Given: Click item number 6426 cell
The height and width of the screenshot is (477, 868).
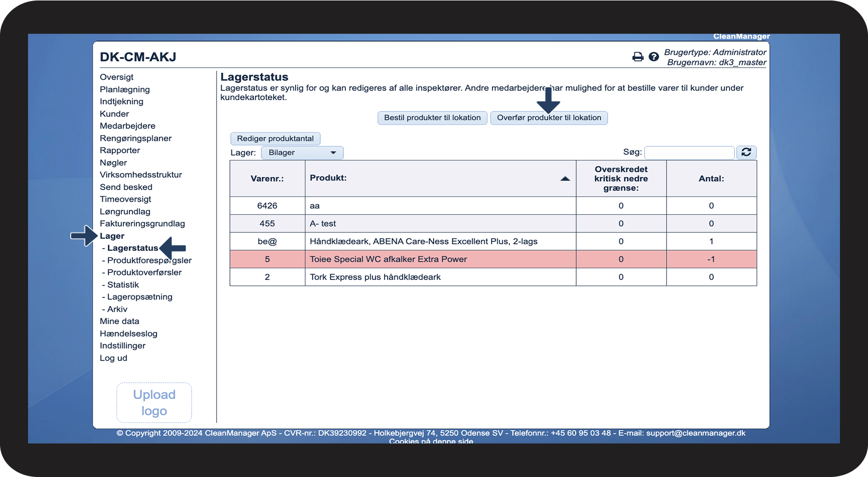Looking at the screenshot, I should click(x=267, y=206).
